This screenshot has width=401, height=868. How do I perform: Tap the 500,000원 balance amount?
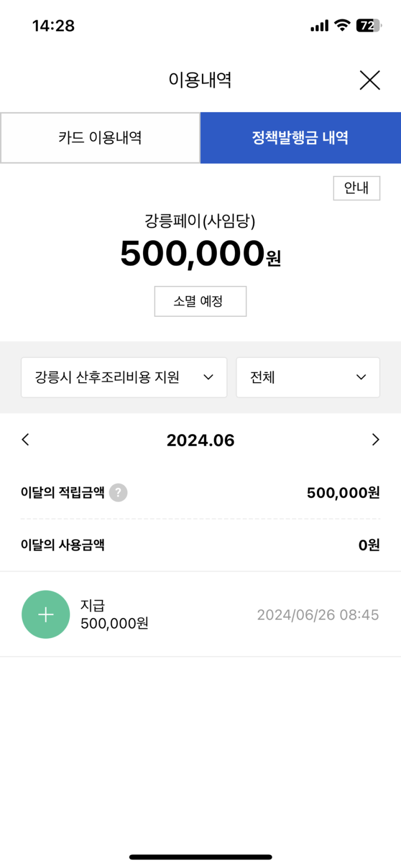pos(200,254)
